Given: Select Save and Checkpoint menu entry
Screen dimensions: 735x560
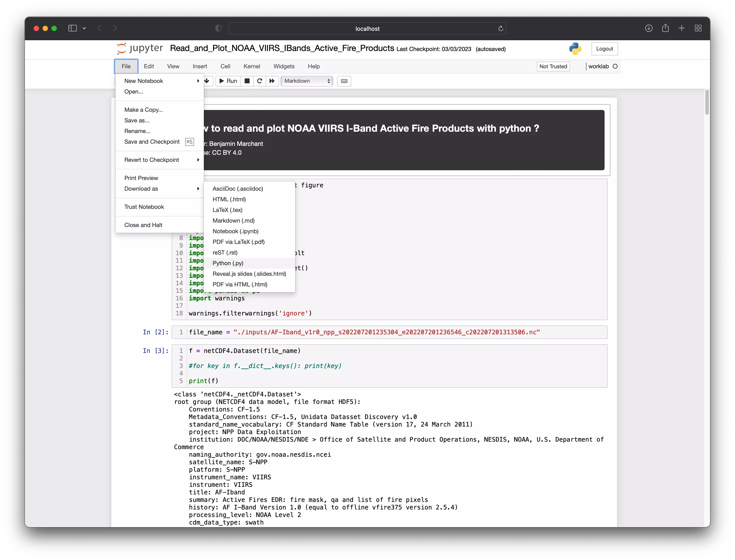Looking at the screenshot, I should (152, 142).
